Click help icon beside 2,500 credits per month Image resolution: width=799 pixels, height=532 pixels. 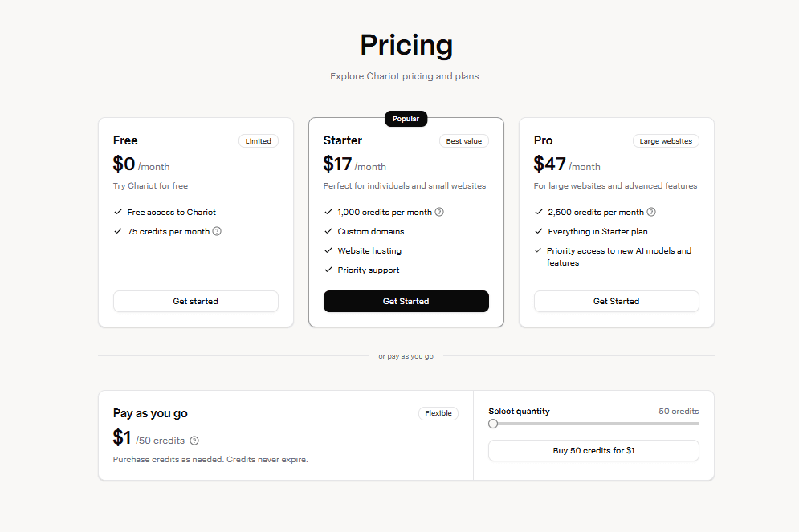coord(651,213)
